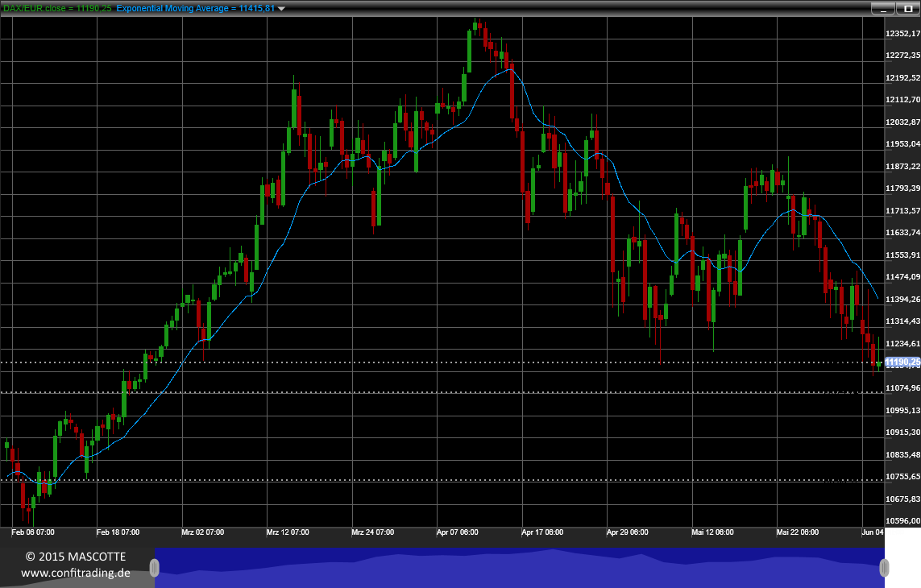Click the 11394,26 price axis label
This screenshot has width=921, height=588.
point(902,299)
